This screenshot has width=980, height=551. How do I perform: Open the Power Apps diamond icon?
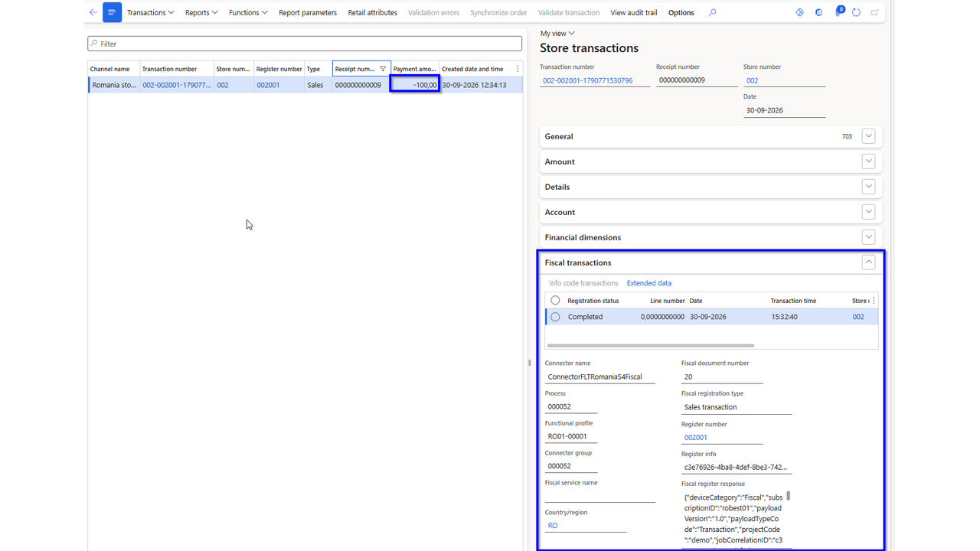[x=799, y=12]
